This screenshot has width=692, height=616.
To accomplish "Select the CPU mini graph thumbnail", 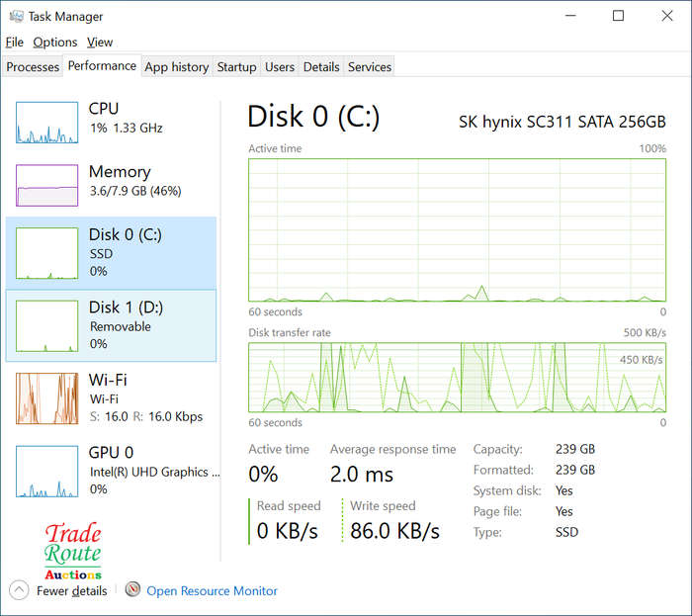I will pos(46,123).
